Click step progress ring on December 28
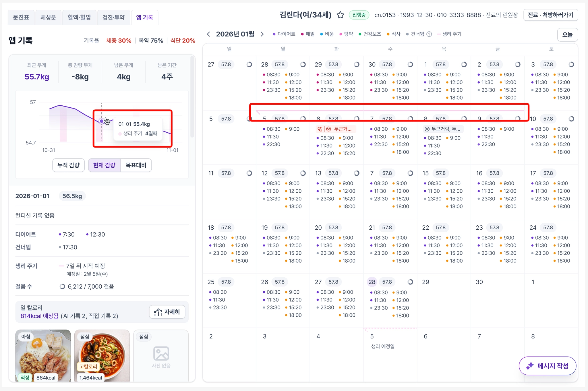Screen dimensions: 588x391 (x=303, y=64)
